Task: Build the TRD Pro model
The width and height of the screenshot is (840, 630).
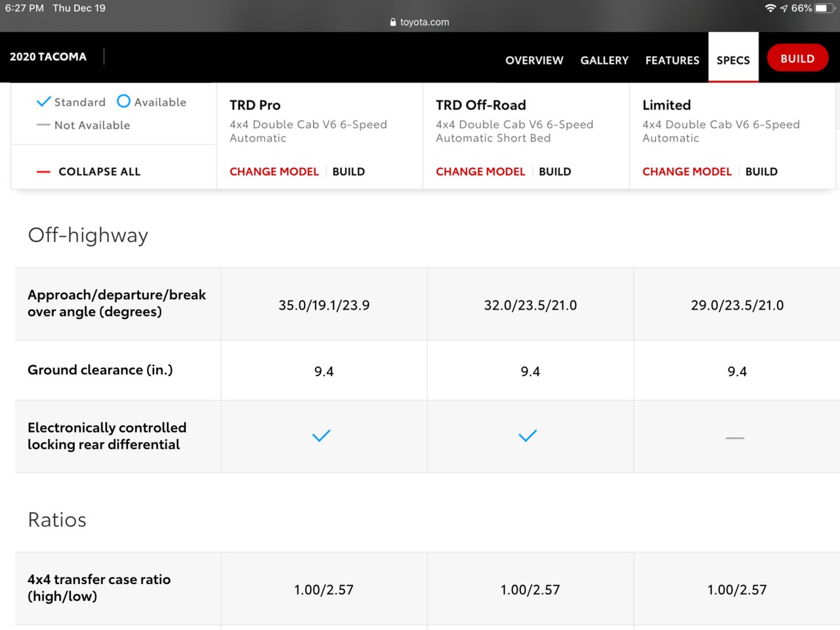Action: [x=348, y=171]
